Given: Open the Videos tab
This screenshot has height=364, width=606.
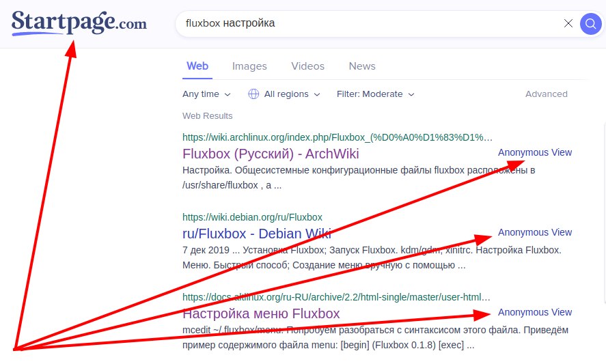Looking at the screenshot, I should pos(308,66).
